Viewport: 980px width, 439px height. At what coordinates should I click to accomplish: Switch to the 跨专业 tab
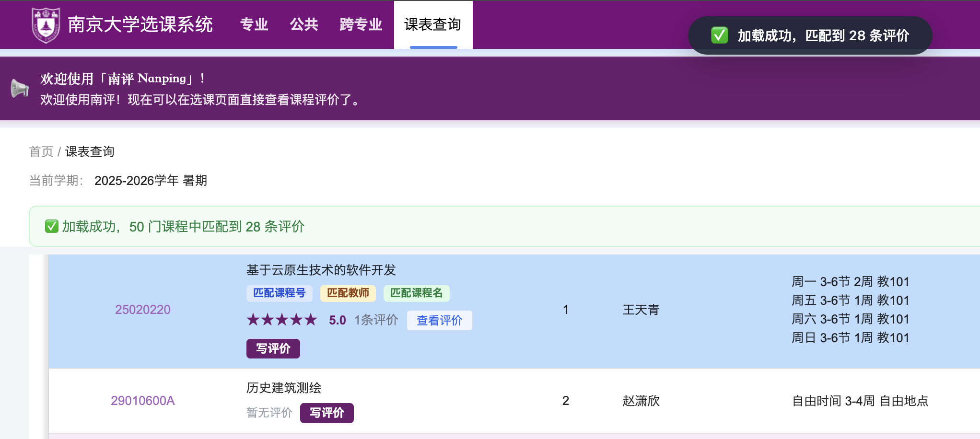coord(361,24)
